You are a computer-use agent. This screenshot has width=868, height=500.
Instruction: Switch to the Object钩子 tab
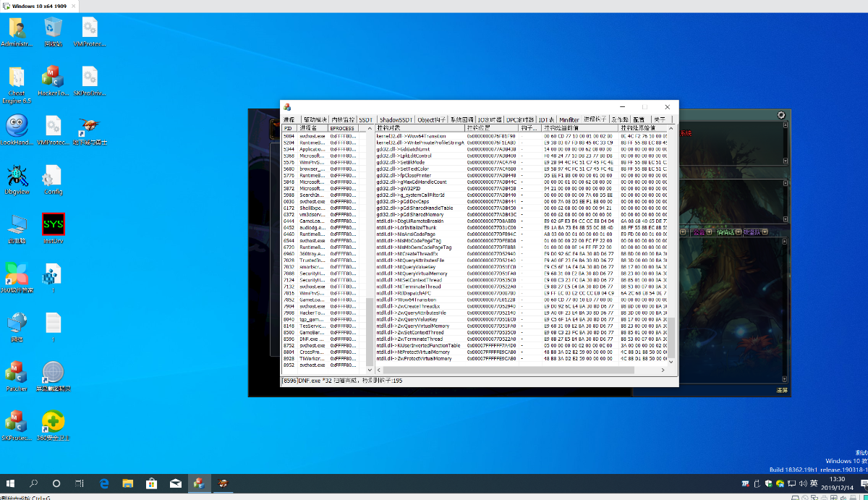431,119
